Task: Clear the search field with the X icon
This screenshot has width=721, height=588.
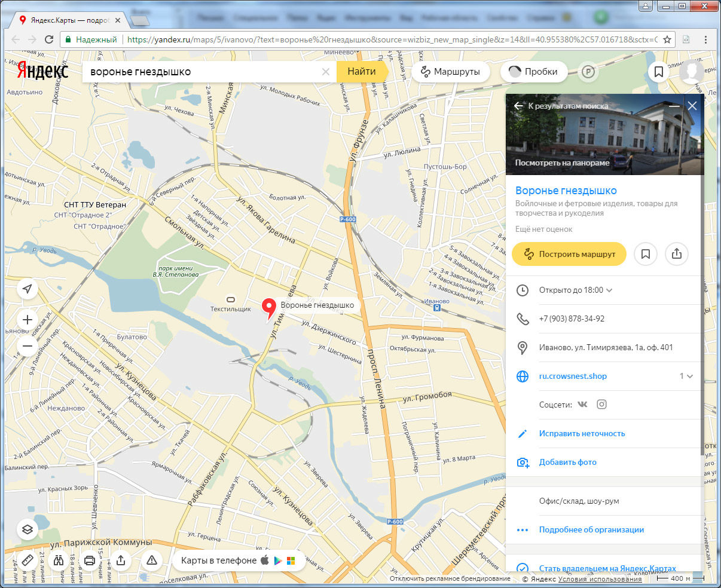Action: point(326,72)
